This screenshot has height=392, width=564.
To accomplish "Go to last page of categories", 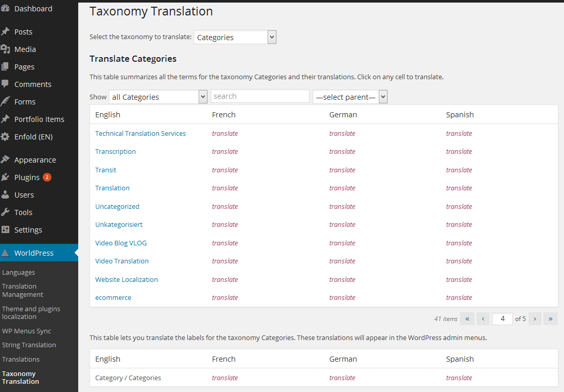I will point(551,318).
